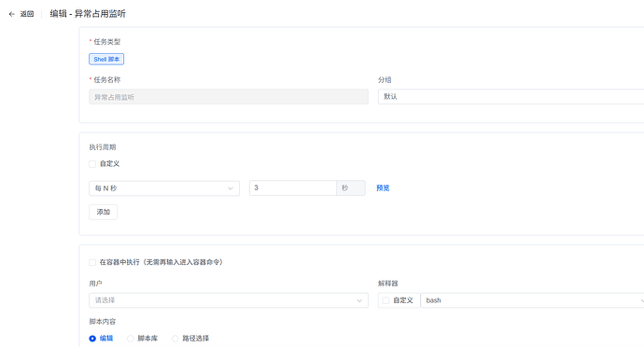Screen dimensions: 644x347
Task: Open the 每 N 秒 period dropdown
Action: tap(164, 188)
